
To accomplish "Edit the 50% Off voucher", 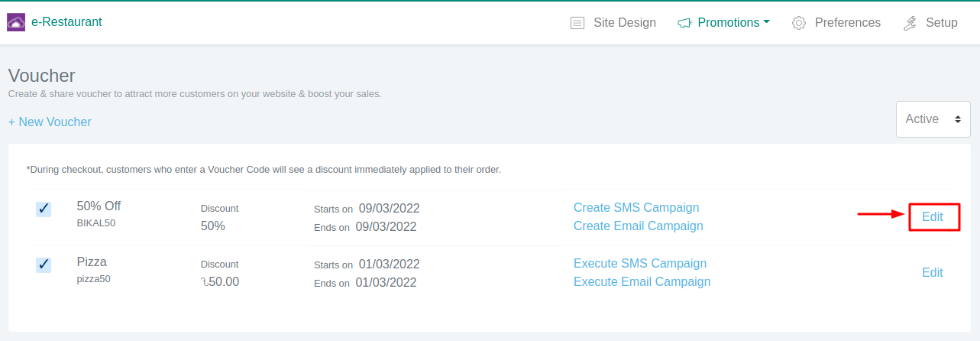I will point(933,217).
